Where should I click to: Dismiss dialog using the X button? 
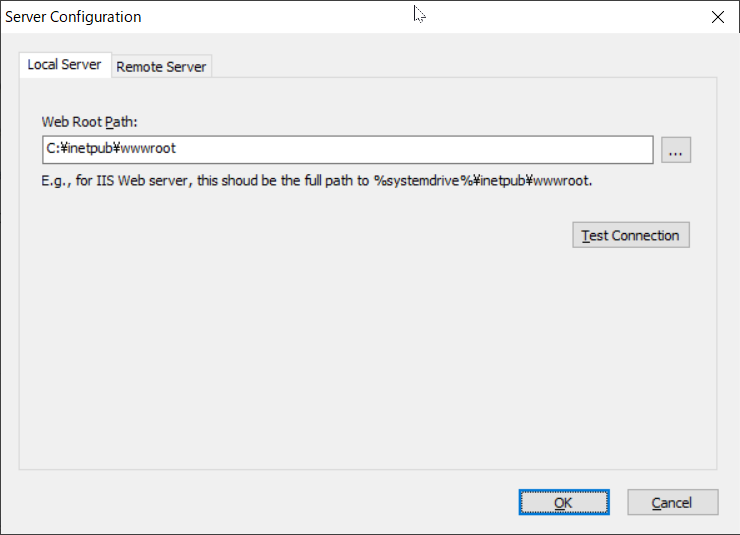(717, 17)
